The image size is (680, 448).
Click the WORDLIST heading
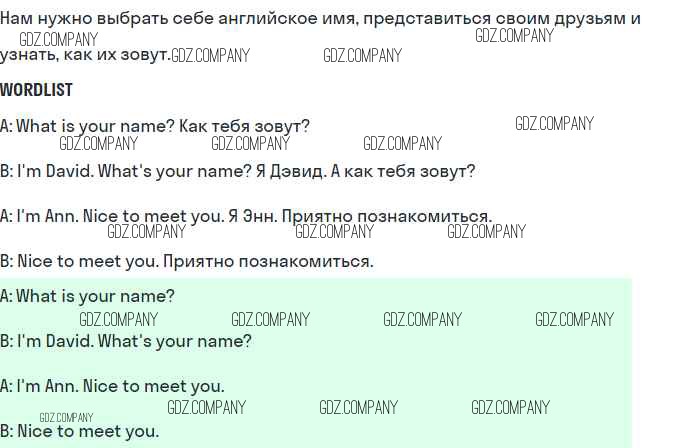pyautogui.click(x=37, y=90)
